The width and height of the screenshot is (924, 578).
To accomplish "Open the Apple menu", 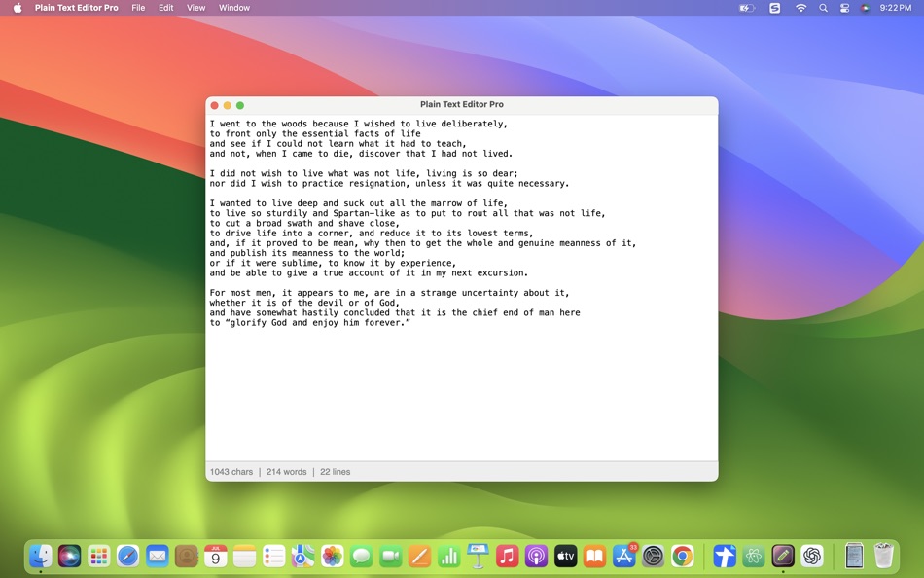I will (18, 8).
